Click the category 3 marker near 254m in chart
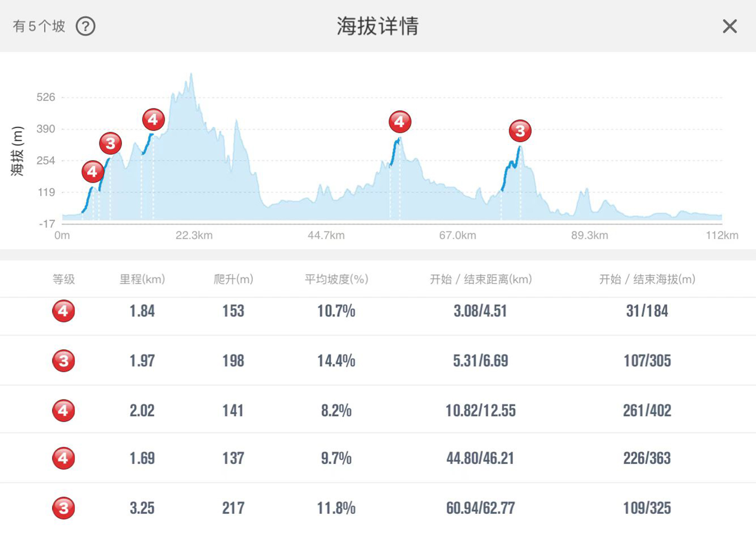 coord(110,143)
